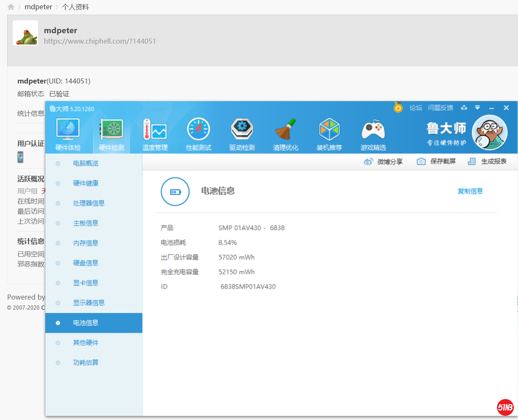Screen dimensions: 518x420
Task: Click the 复制信息 copy info link
Action: point(470,191)
